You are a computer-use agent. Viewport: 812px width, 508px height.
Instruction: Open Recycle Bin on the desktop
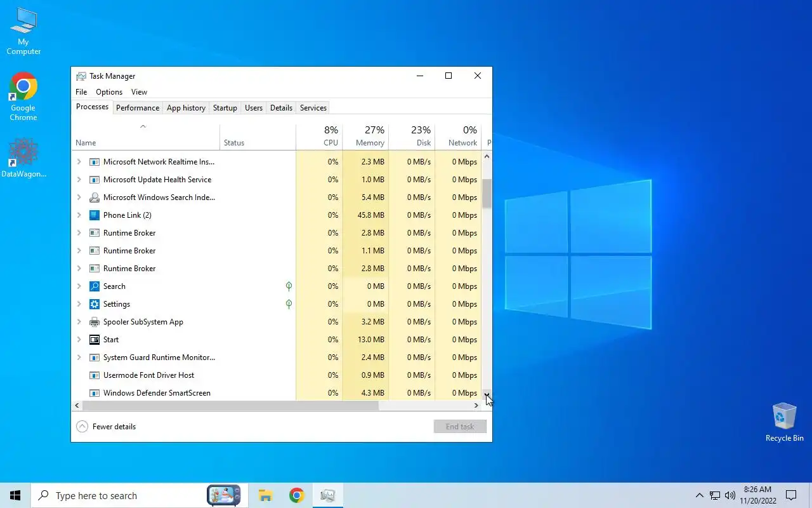(785, 422)
